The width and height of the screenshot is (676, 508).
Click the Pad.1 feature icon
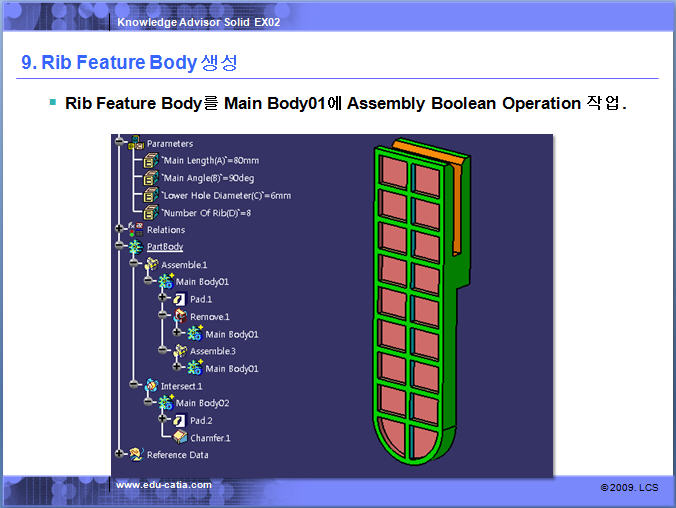[x=180, y=299]
